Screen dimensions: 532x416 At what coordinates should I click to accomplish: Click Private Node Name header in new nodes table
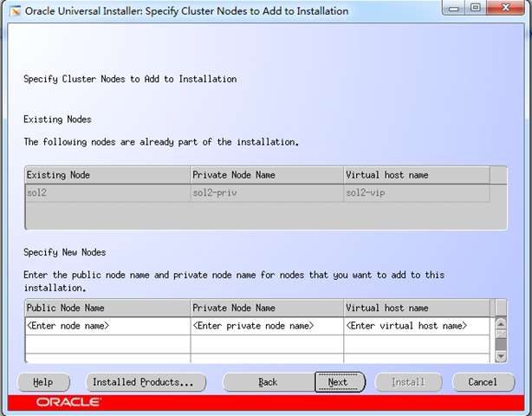267,308
